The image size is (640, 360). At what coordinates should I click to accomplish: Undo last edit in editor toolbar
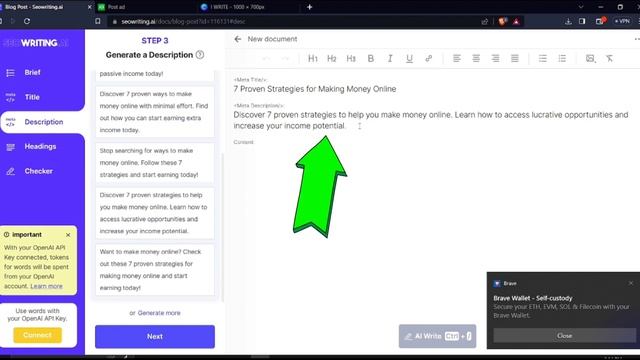coord(266,58)
